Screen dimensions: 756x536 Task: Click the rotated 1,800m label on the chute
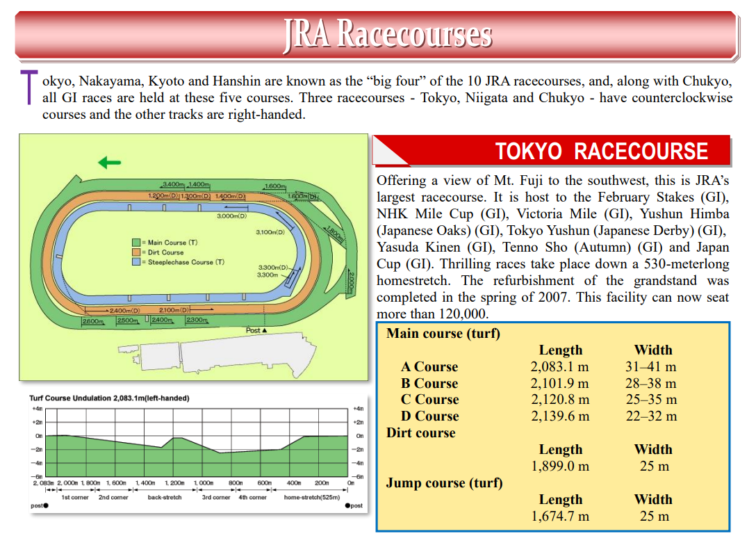[334, 234]
